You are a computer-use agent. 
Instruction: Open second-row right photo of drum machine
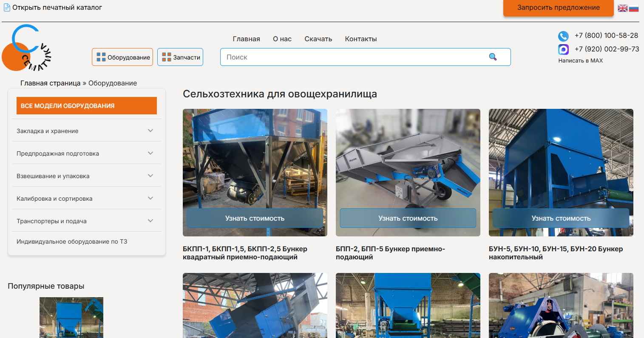[561, 305]
